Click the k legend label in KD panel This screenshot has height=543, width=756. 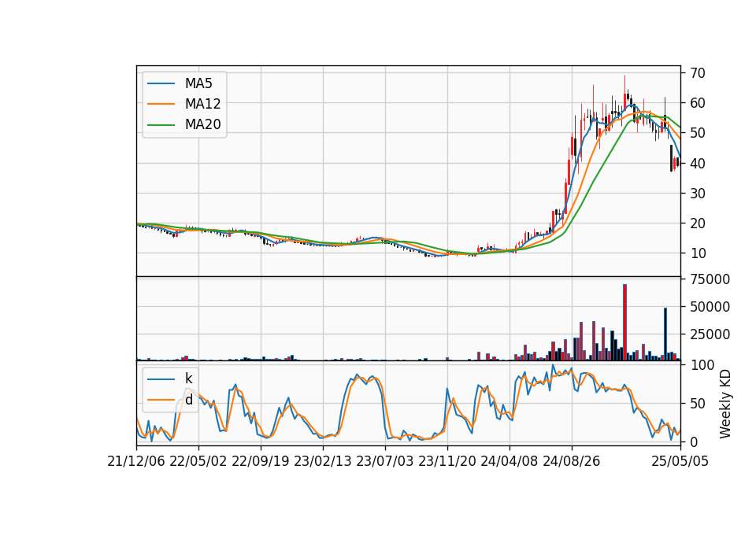coord(188,379)
